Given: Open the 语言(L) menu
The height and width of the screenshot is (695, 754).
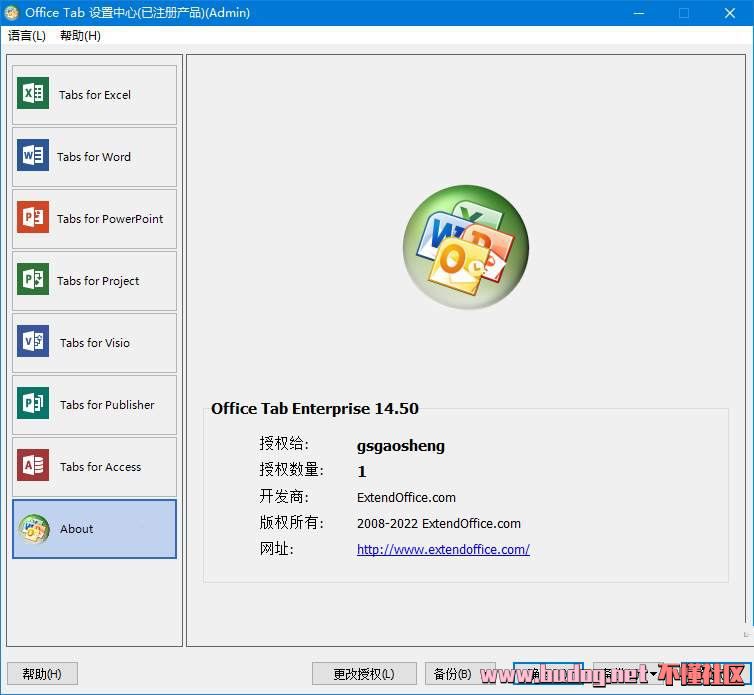Looking at the screenshot, I should pyautogui.click(x=27, y=36).
